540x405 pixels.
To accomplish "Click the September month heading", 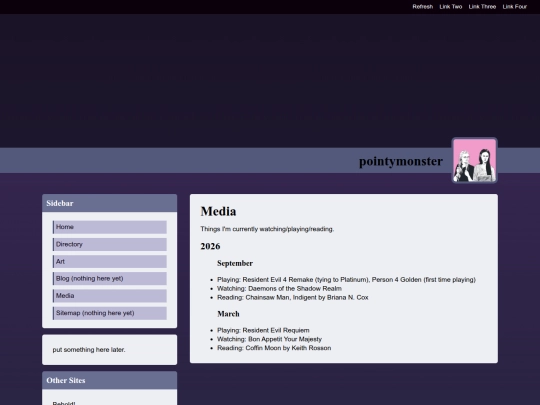I will click(235, 263).
